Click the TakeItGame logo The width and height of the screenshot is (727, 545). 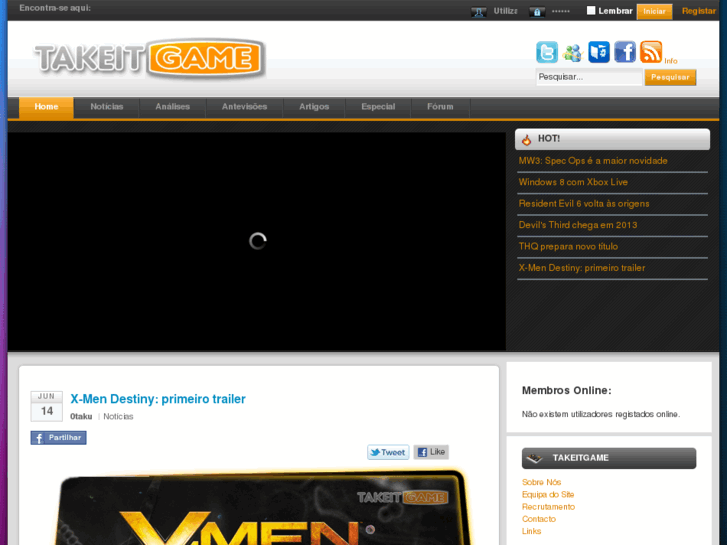pyautogui.click(x=150, y=59)
